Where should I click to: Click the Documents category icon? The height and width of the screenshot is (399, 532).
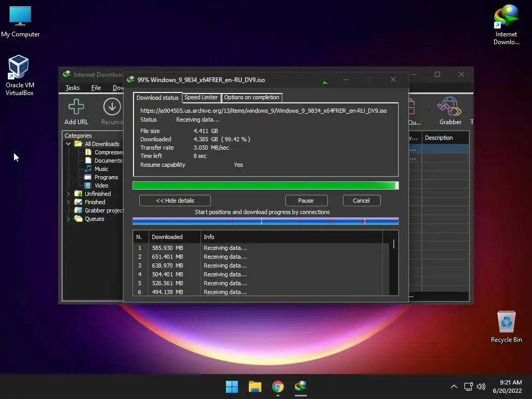pos(88,160)
